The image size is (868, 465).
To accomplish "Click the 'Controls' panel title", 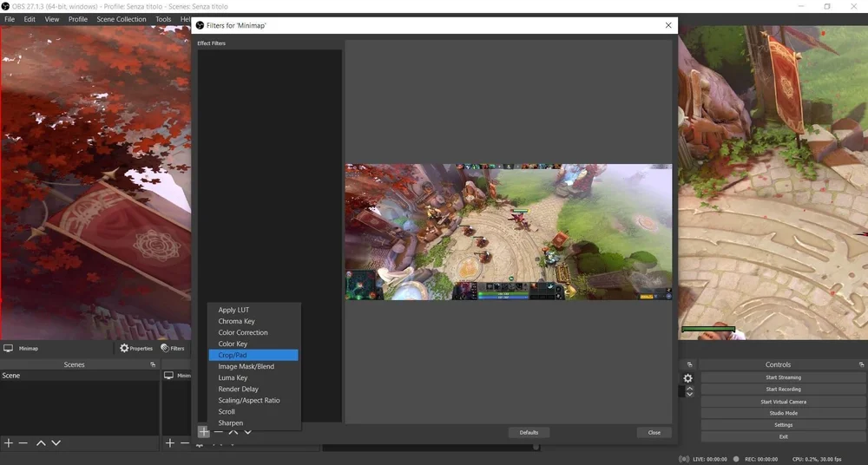I will click(x=778, y=365).
